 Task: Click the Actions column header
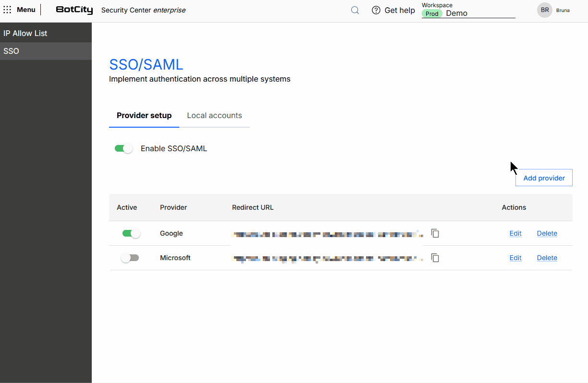coord(514,207)
